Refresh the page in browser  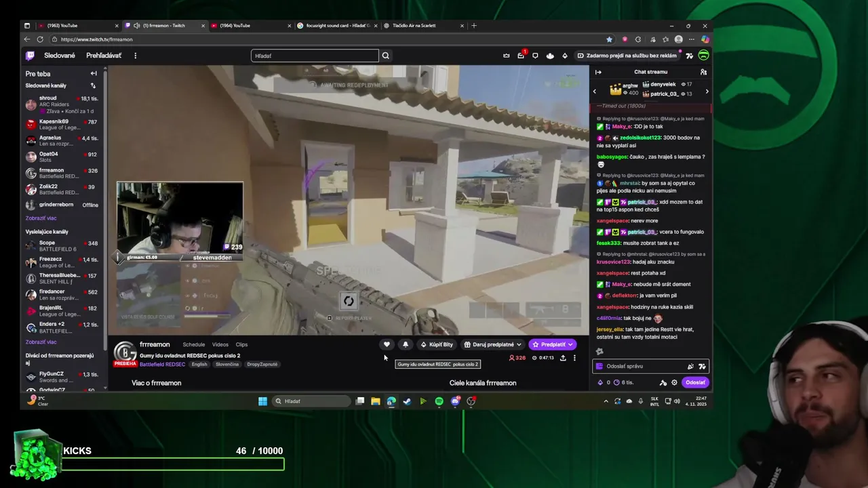click(x=40, y=39)
